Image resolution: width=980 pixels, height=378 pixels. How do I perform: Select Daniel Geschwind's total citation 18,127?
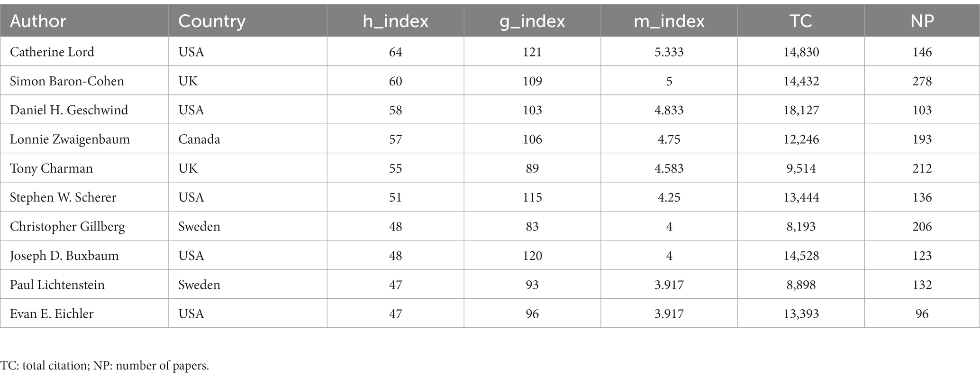tap(801, 110)
